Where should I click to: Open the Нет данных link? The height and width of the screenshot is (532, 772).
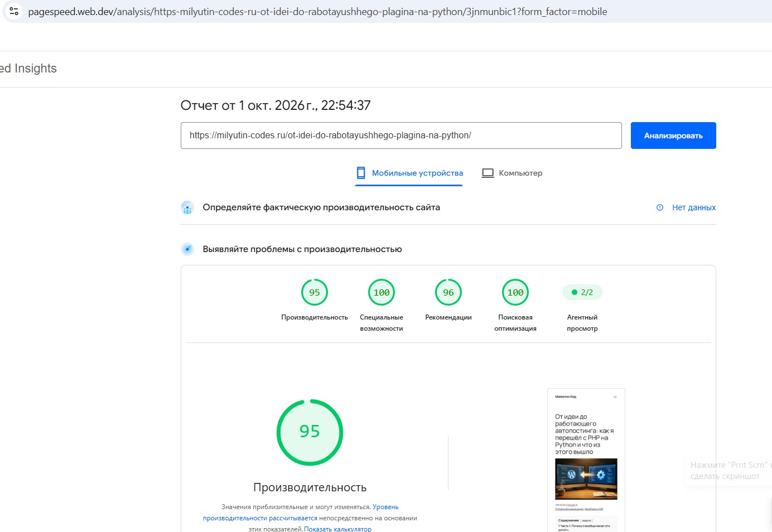(694, 207)
